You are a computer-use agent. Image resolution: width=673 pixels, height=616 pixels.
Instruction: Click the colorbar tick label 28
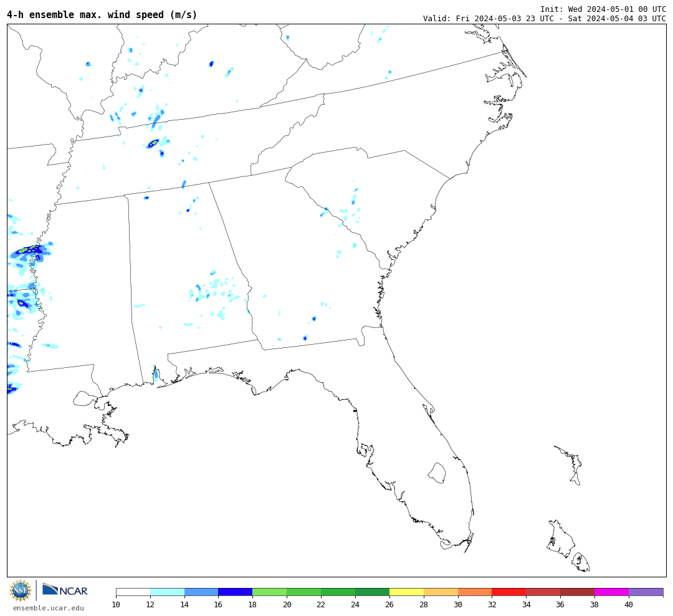point(424,604)
